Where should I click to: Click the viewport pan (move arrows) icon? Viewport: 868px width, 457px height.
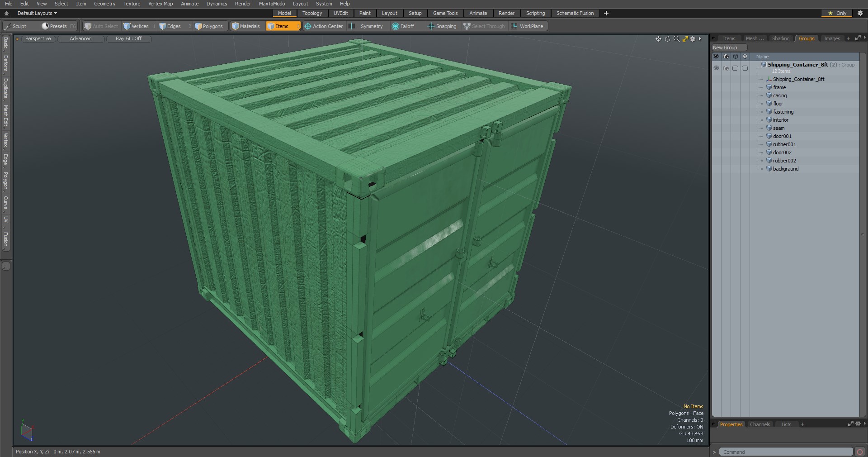pyautogui.click(x=658, y=39)
